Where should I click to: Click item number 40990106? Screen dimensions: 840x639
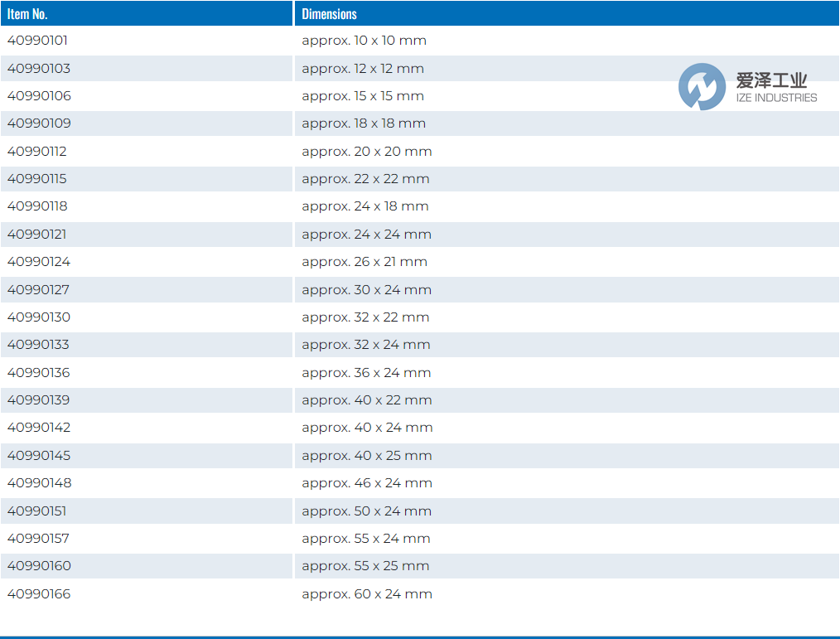(x=39, y=96)
